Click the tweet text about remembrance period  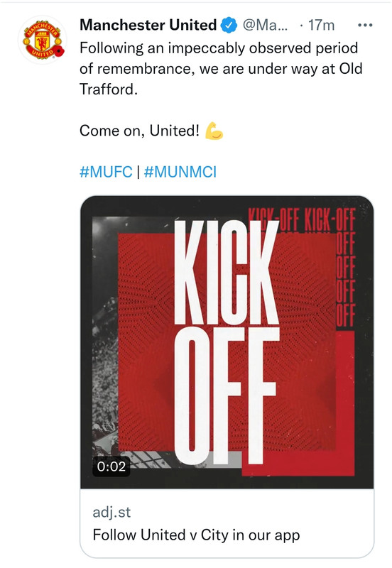(x=221, y=68)
